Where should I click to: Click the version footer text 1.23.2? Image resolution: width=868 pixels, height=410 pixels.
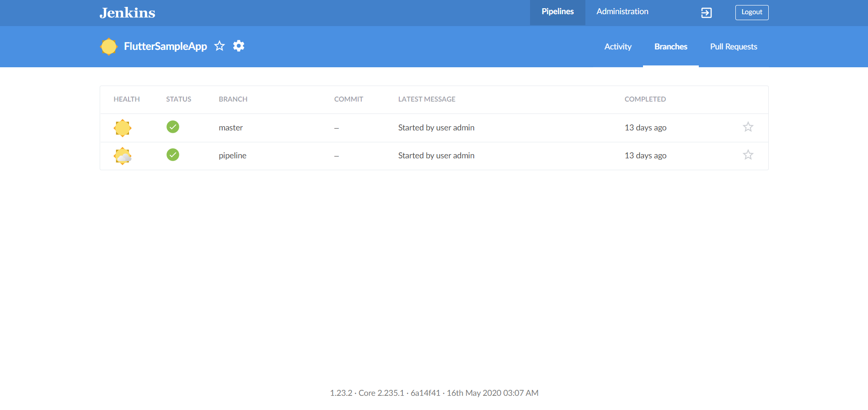(x=341, y=393)
